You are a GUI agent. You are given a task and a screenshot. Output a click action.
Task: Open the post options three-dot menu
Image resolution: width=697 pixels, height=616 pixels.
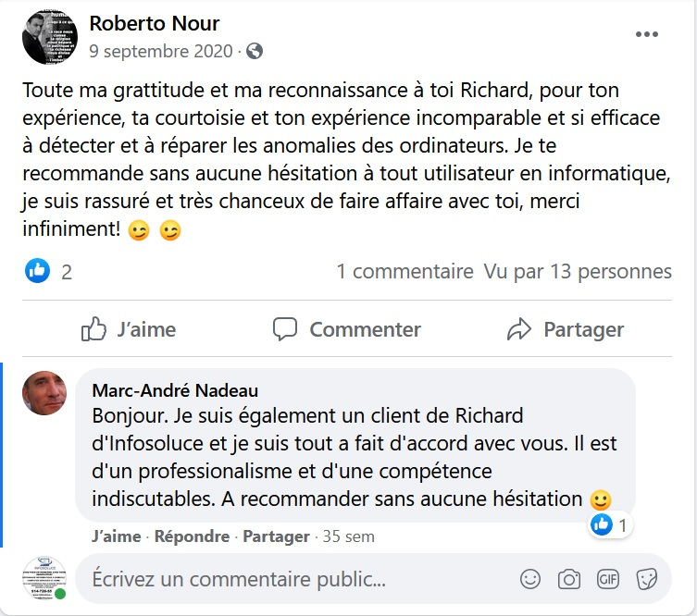click(647, 34)
